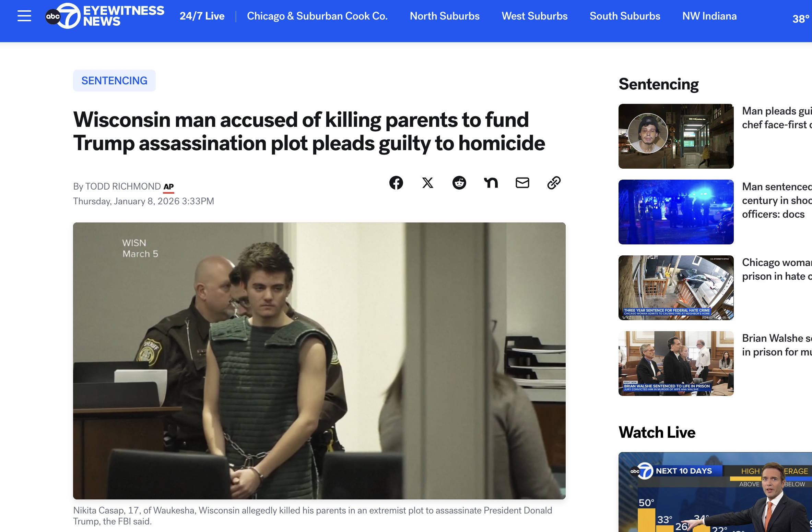Open South Suburbs news
Screen dimensions: 812x532
point(624,16)
